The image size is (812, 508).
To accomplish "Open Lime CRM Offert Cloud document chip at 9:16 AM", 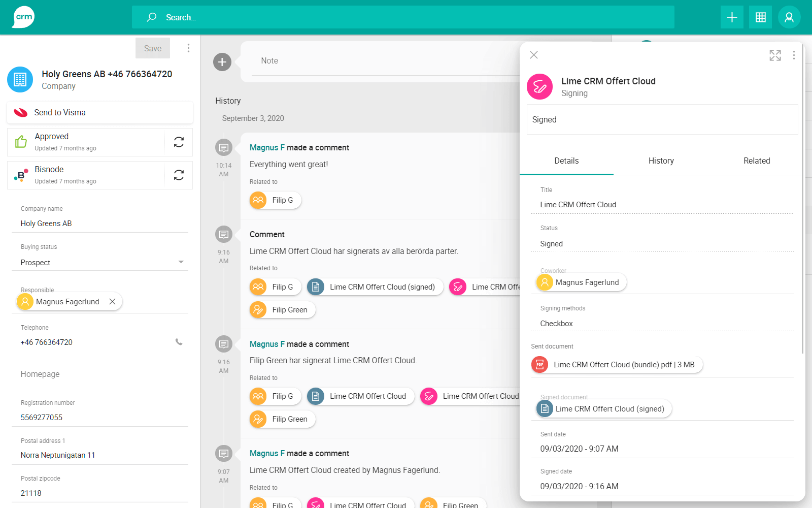I will (x=360, y=396).
